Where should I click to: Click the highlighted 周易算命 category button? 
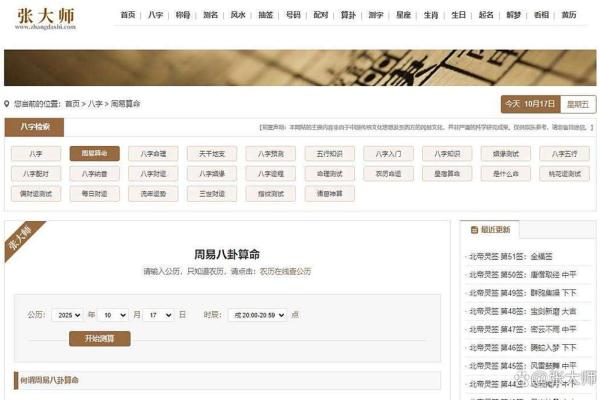coord(95,154)
